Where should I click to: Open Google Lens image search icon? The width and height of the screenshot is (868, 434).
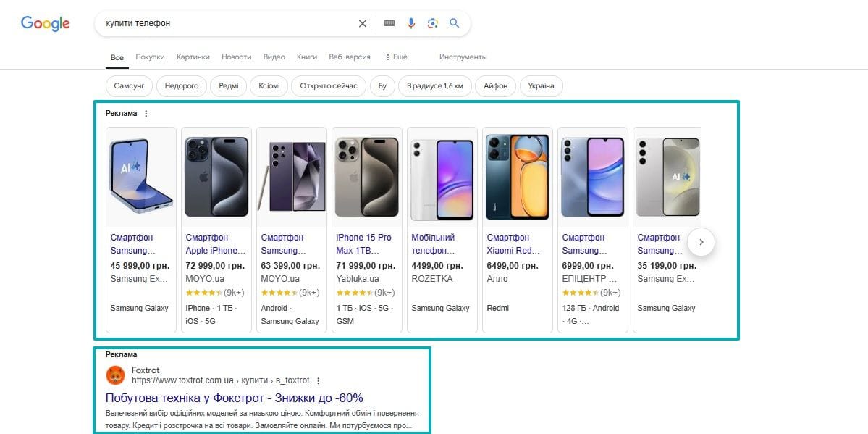(433, 23)
